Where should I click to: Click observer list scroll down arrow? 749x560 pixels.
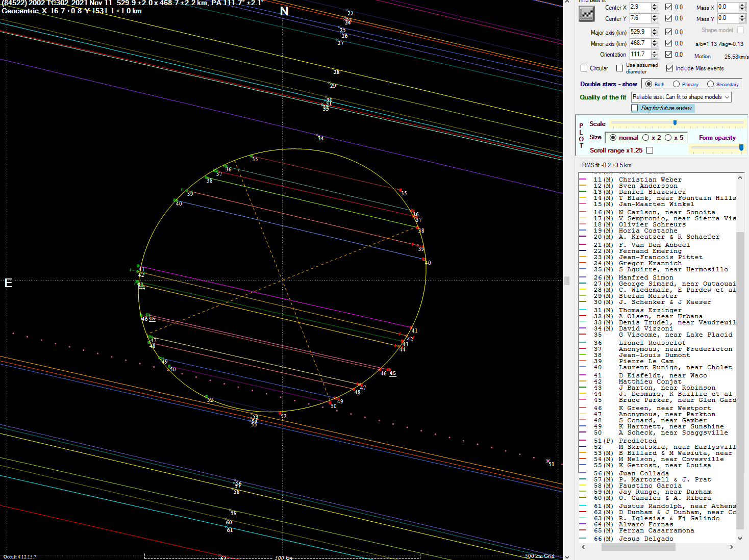(x=740, y=538)
